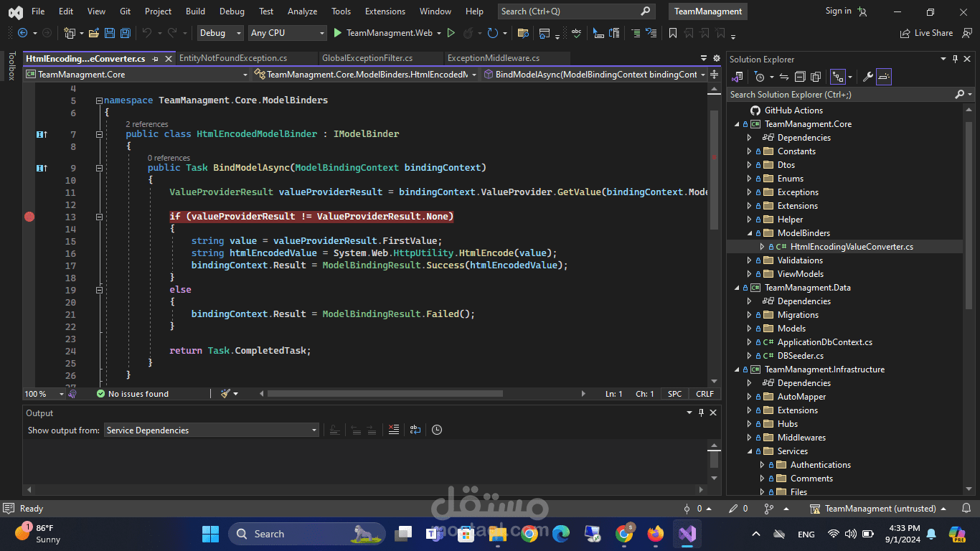The image size is (980, 551).
Task: Expand the Validataions folder in Solution Explorer
Action: (750, 260)
